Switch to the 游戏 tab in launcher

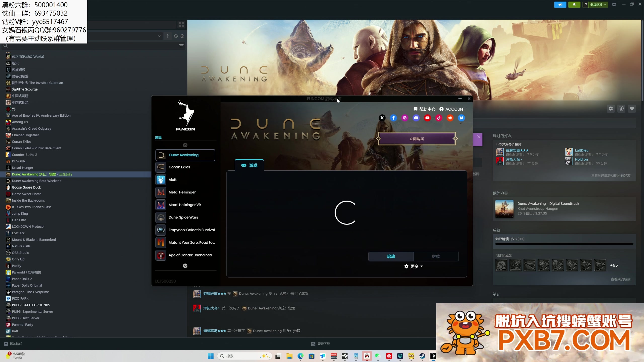[x=249, y=165]
